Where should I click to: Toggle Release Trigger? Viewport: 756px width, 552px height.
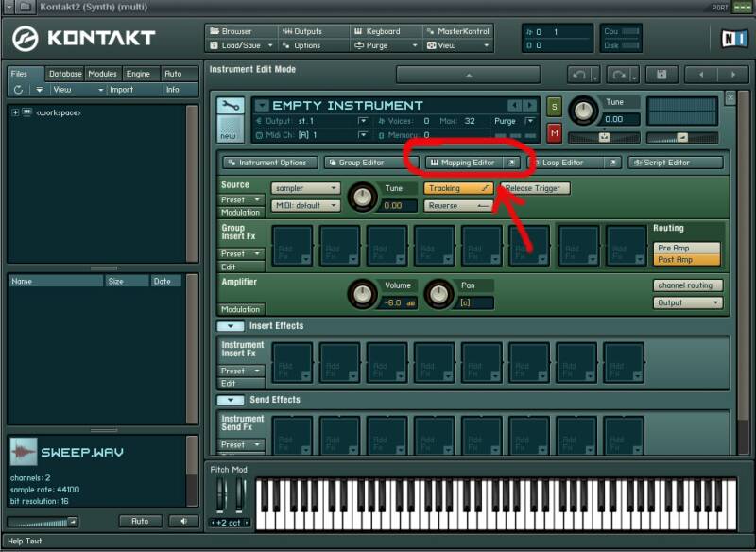click(x=535, y=188)
